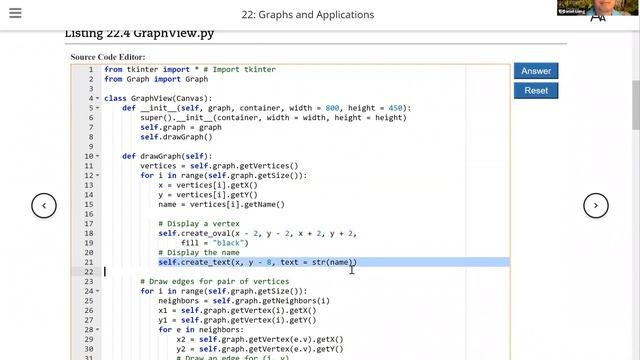640x360 pixels.
Task: Click '# Draw edges for pair of vertices' comment
Action: [x=215, y=282]
